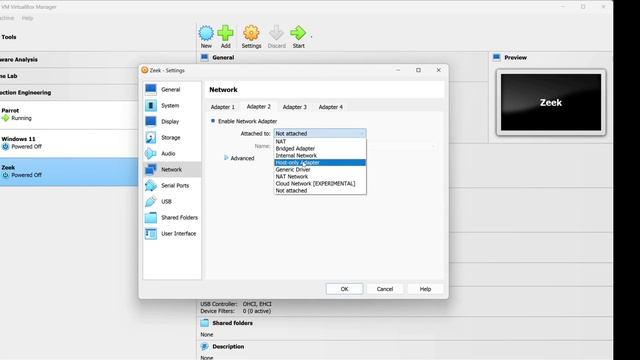The height and width of the screenshot is (360, 640).
Task: Choose Internal Network option
Action: click(x=320, y=156)
